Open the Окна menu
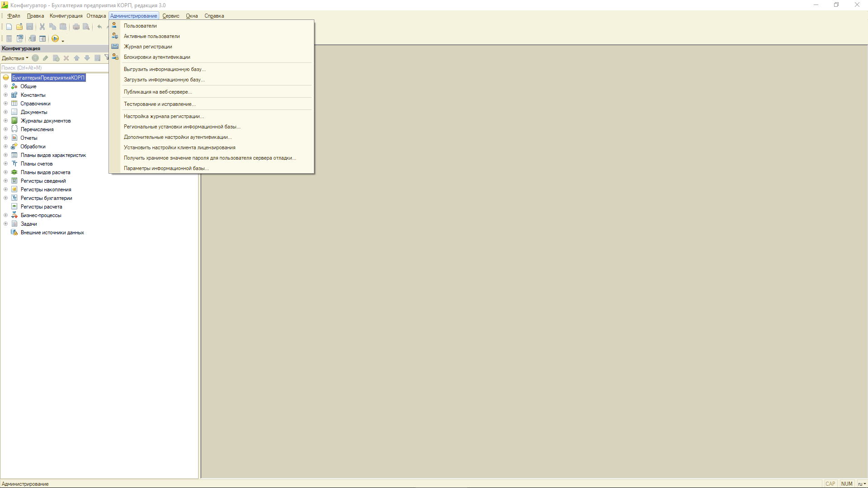This screenshot has height=488, width=868. click(x=192, y=16)
